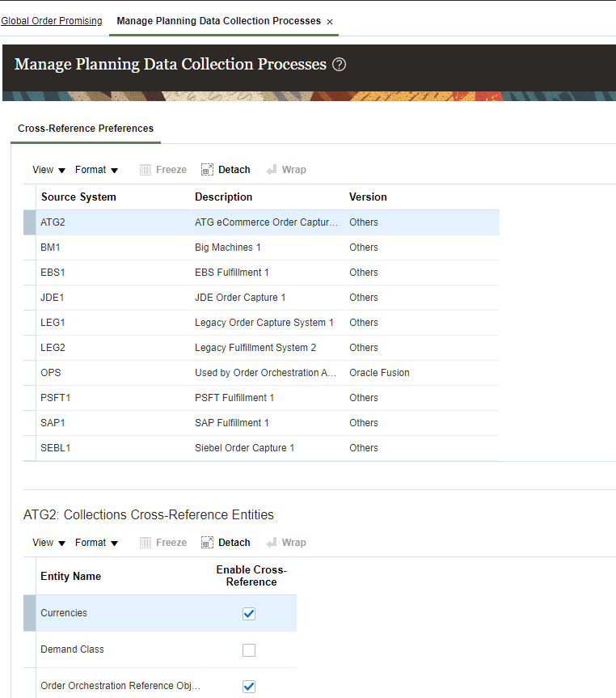This screenshot has width=616, height=698.
Task: Open Format menu in entities table
Action: pyautogui.click(x=96, y=543)
